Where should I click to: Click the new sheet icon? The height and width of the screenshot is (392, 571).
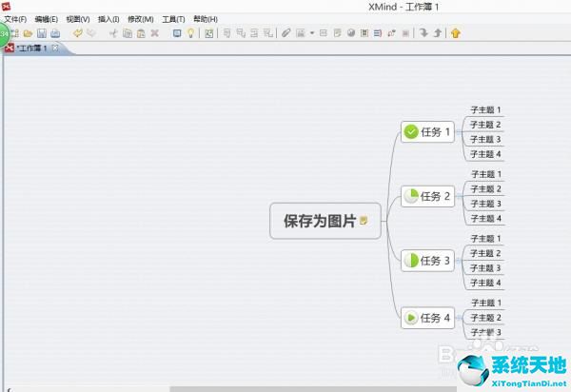click(209, 33)
